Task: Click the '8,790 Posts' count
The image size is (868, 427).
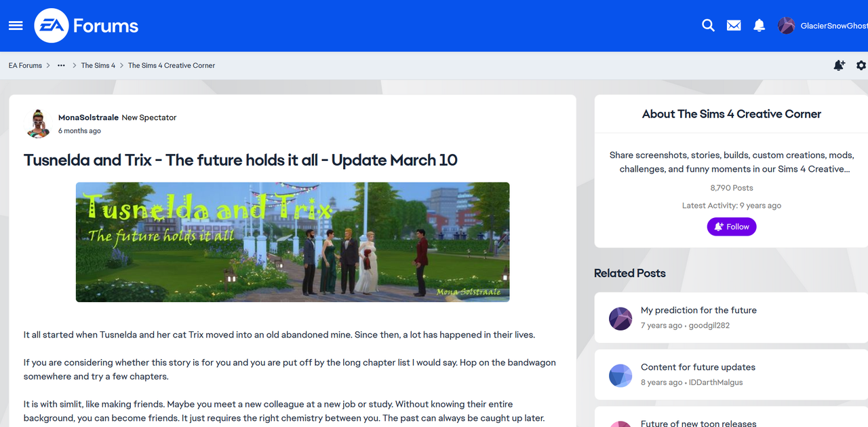Action: point(732,188)
